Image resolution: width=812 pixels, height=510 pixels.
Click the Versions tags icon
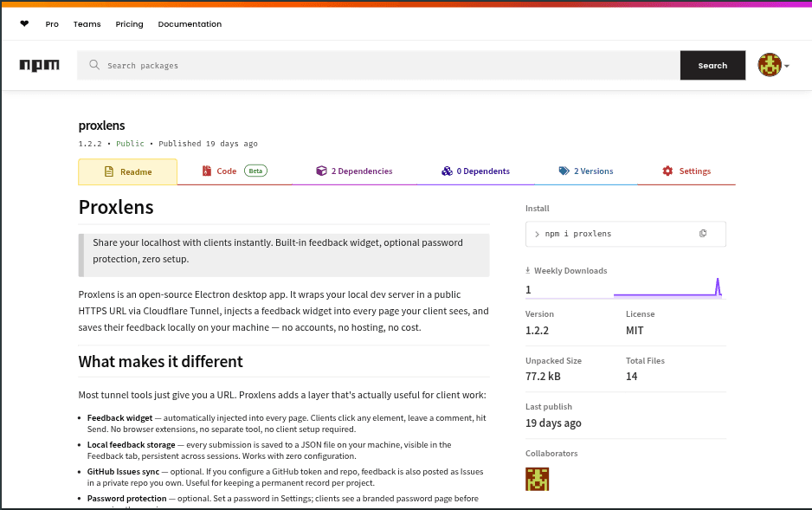[564, 171]
